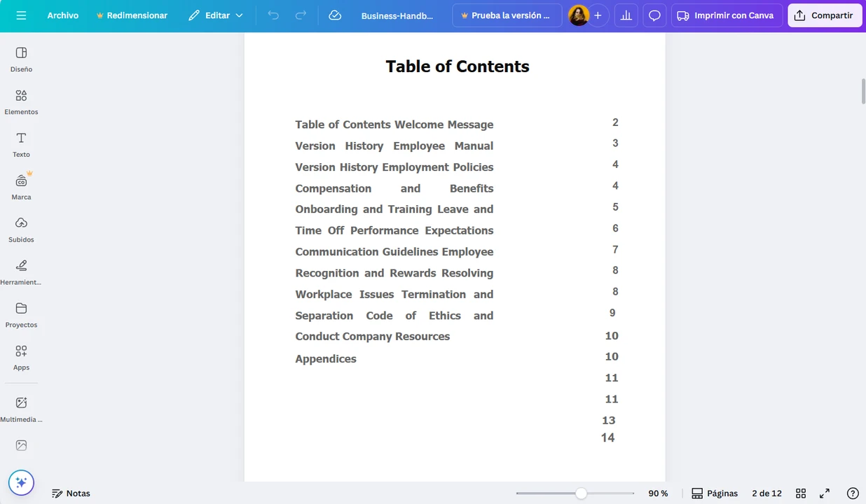Enter fullscreen presentation mode
Screen dimensions: 866x504
tap(825, 493)
